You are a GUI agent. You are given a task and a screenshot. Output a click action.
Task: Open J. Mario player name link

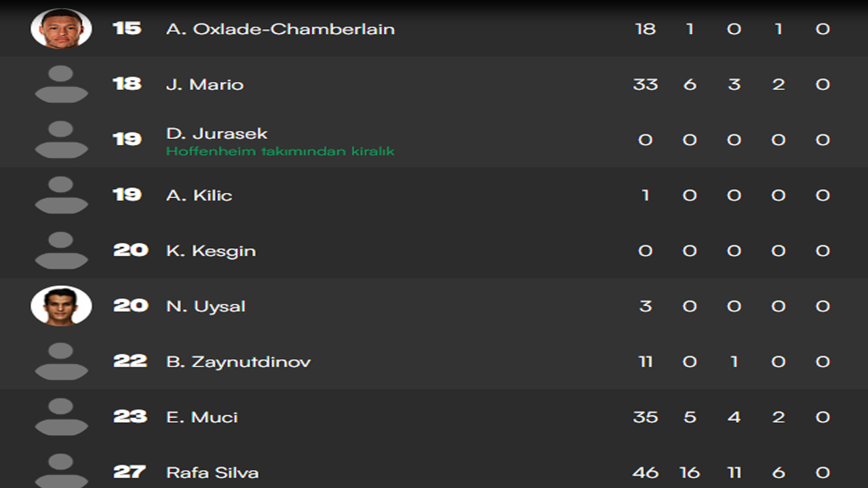pyautogui.click(x=205, y=85)
